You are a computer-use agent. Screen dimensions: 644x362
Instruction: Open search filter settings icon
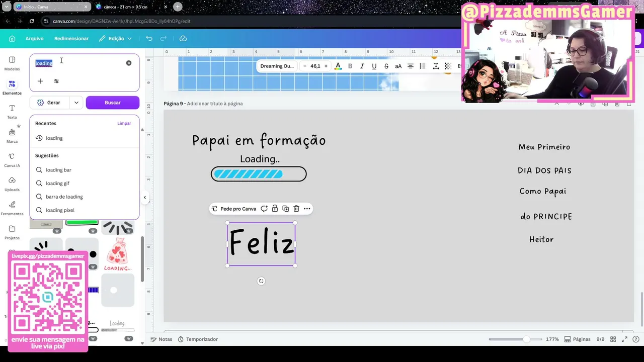tap(56, 81)
